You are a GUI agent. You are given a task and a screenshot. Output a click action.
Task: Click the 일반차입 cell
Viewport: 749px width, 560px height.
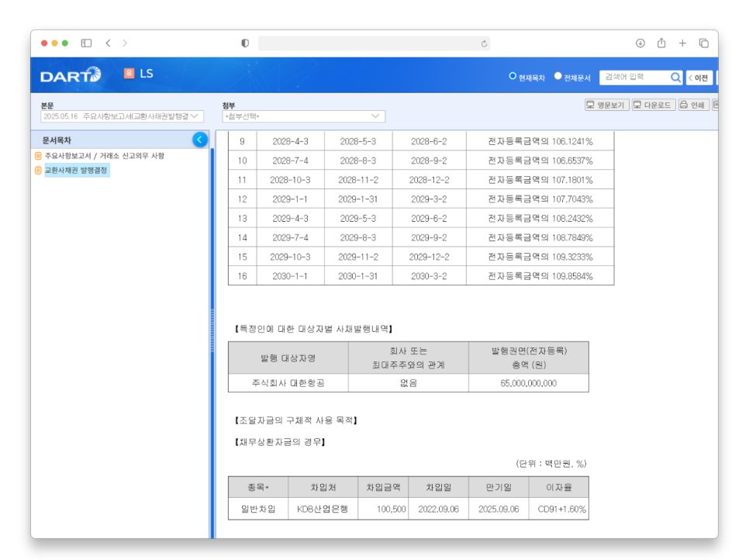point(258,510)
